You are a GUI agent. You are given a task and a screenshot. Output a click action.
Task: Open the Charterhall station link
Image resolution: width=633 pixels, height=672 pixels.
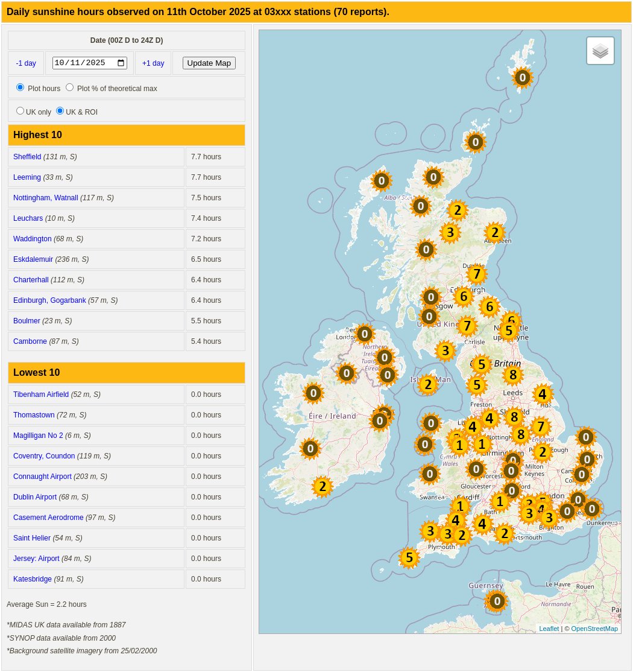pyautogui.click(x=31, y=280)
